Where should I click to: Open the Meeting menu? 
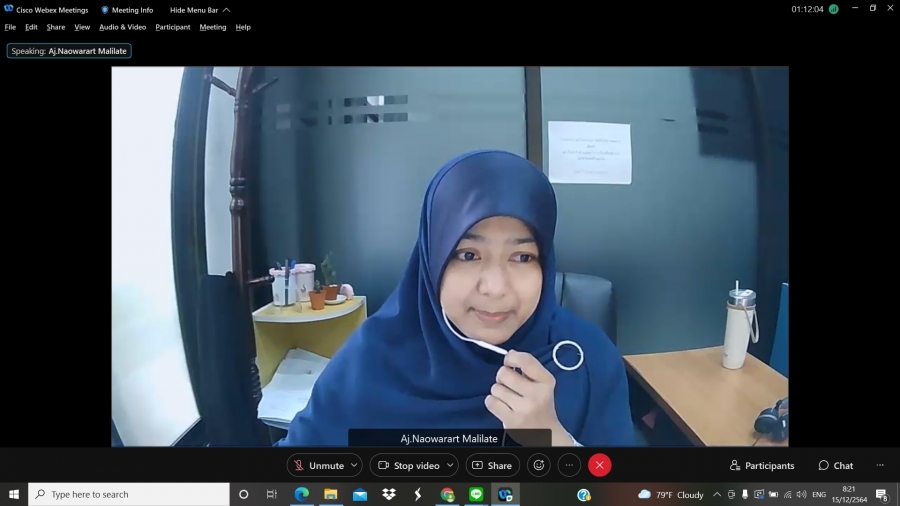212,27
